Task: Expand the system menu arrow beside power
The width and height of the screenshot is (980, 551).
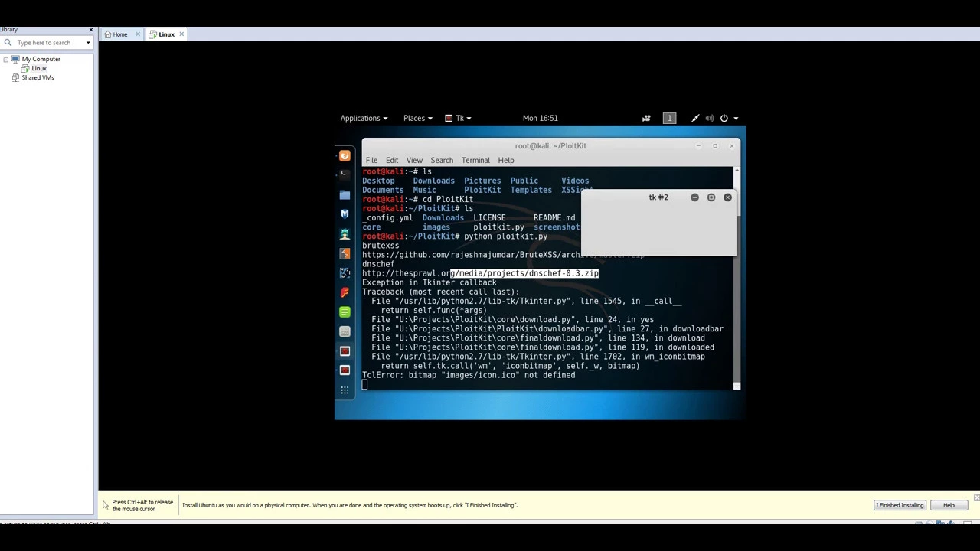Action: [736, 119]
